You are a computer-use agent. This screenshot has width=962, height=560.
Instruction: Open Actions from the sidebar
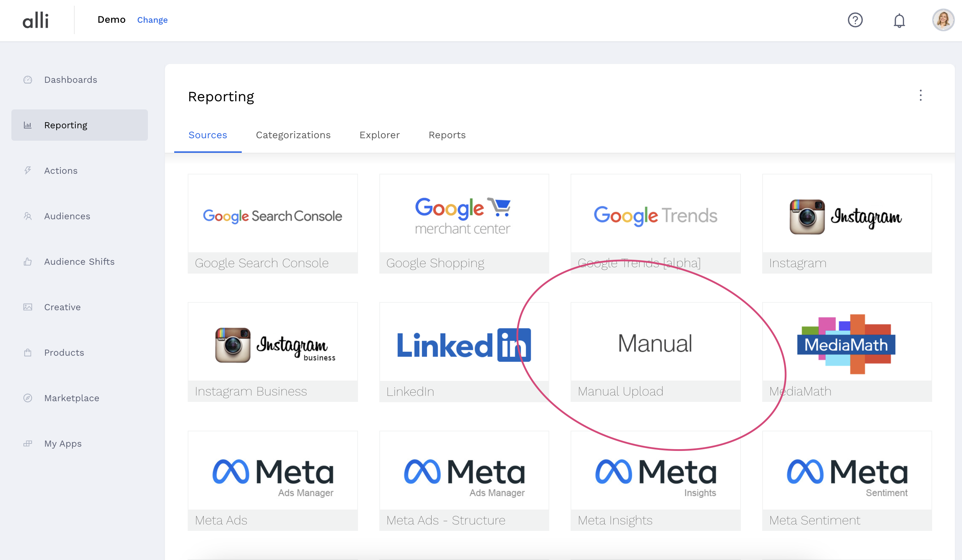pyautogui.click(x=79, y=171)
